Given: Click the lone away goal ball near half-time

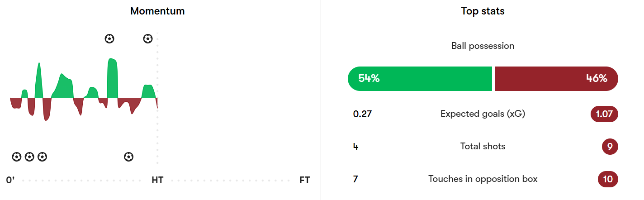Looking at the screenshot, I should pyautogui.click(x=129, y=157).
